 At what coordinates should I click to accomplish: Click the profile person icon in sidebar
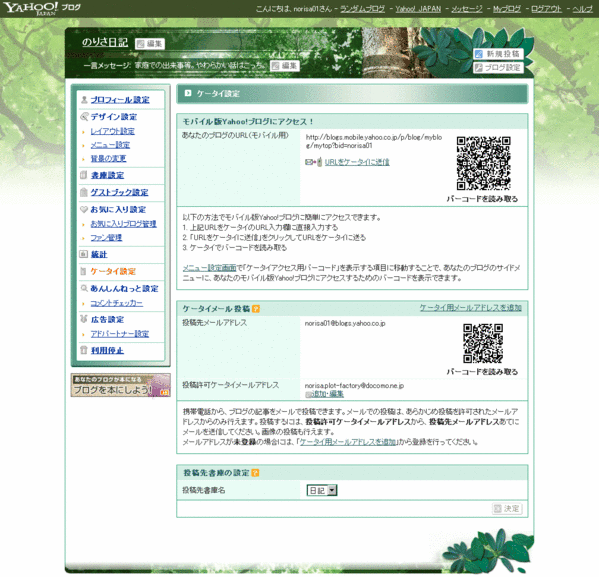[84, 100]
